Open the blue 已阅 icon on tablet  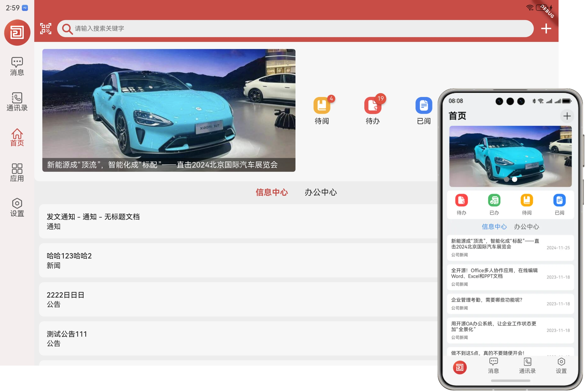(x=423, y=106)
